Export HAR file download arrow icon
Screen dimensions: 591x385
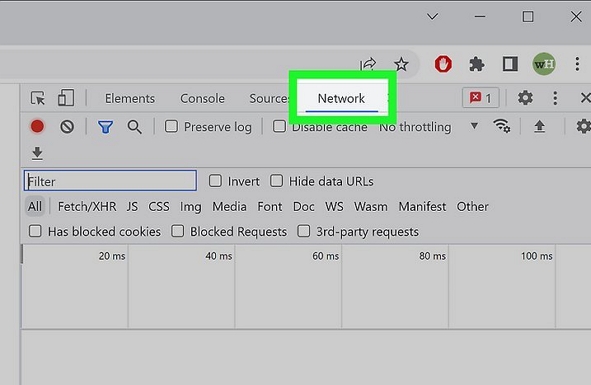[x=37, y=153]
